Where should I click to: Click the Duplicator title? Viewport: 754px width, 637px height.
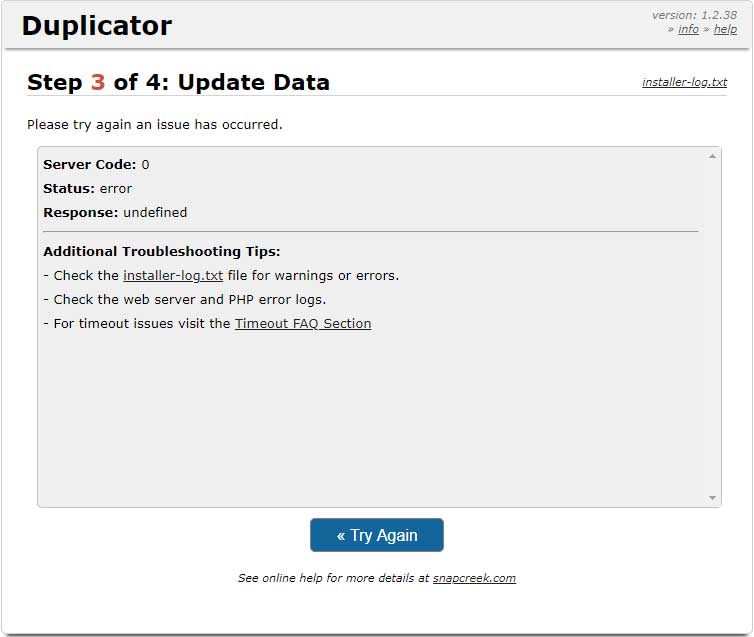click(97, 25)
